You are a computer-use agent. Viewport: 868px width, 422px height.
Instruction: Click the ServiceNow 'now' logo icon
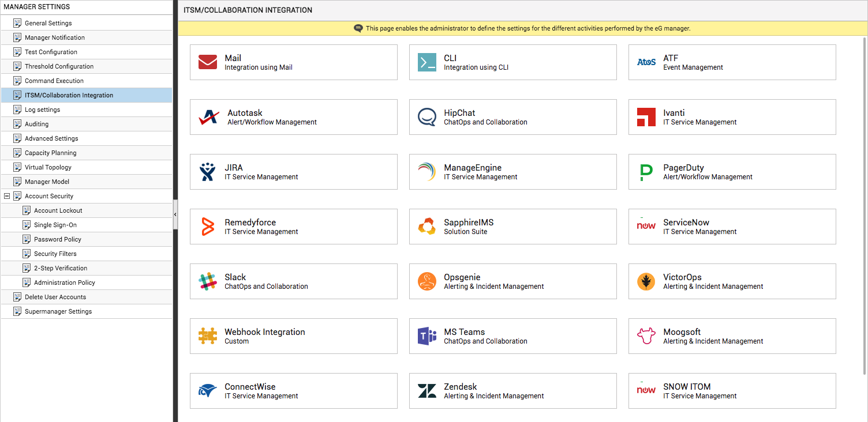click(x=646, y=225)
